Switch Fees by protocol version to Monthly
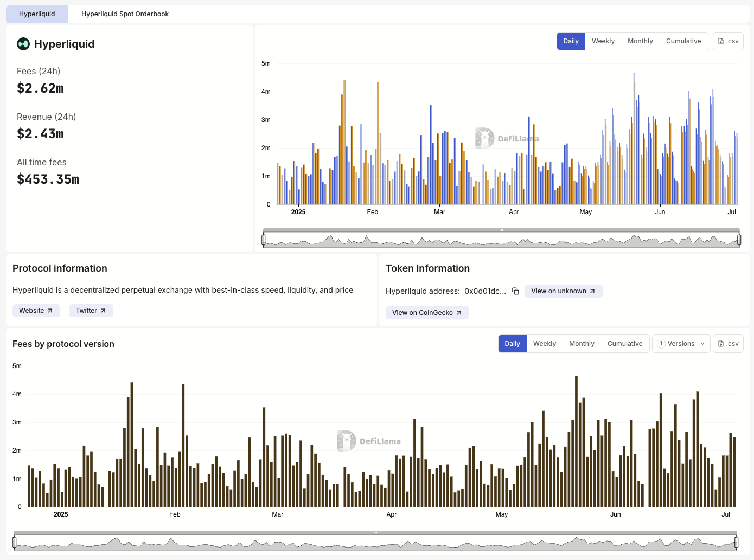This screenshot has height=560, width=754. click(x=582, y=343)
